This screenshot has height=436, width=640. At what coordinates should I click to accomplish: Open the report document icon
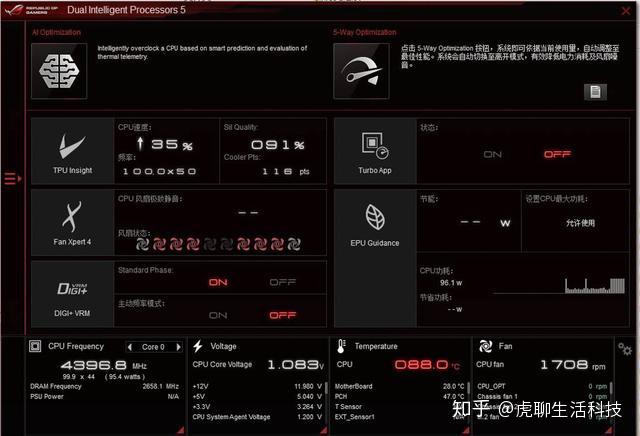coord(595,92)
